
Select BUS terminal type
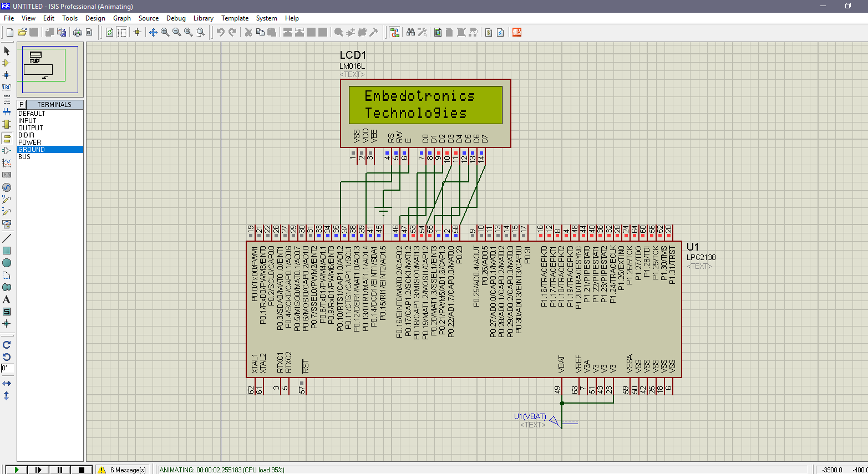24,156
